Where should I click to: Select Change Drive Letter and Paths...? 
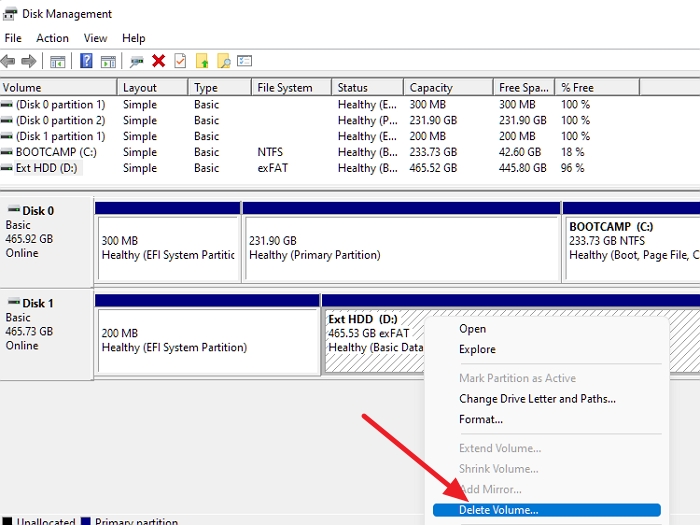[x=547, y=399]
